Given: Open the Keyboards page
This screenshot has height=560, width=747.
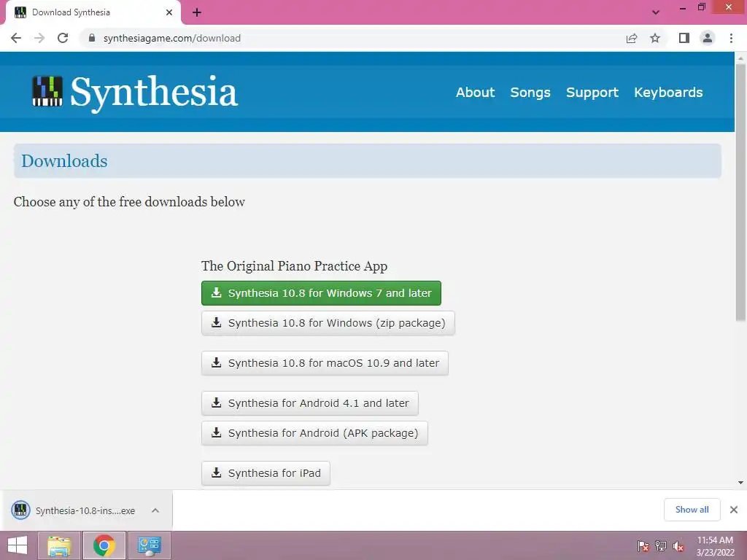Looking at the screenshot, I should (x=668, y=92).
